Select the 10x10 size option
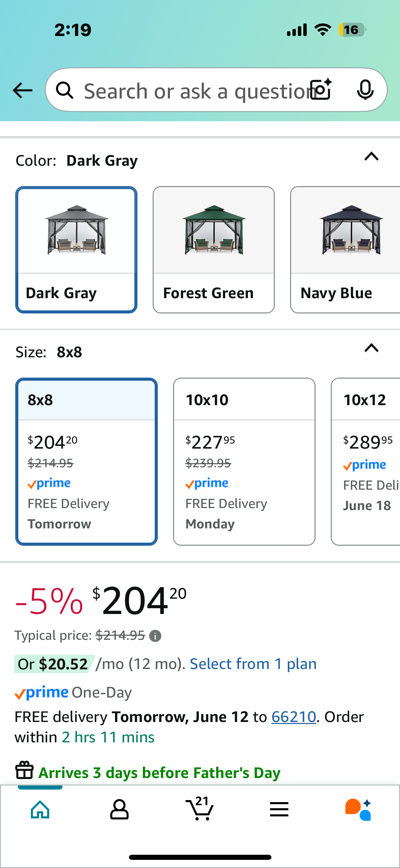The height and width of the screenshot is (868, 400). click(x=244, y=462)
